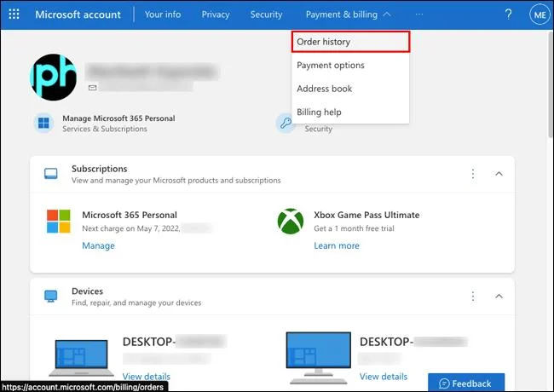Image resolution: width=554 pixels, height=392 pixels.
Task: Click the laptop device image
Action: pyautogui.click(x=82, y=358)
